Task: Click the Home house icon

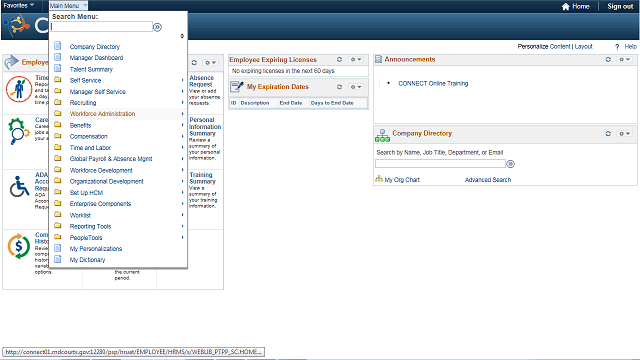Action: [x=565, y=7]
